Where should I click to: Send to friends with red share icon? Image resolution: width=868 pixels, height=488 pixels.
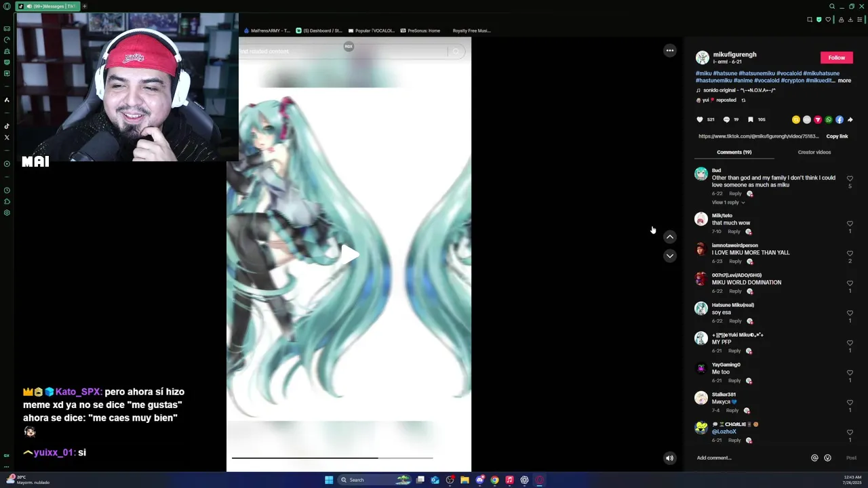[818, 119]
